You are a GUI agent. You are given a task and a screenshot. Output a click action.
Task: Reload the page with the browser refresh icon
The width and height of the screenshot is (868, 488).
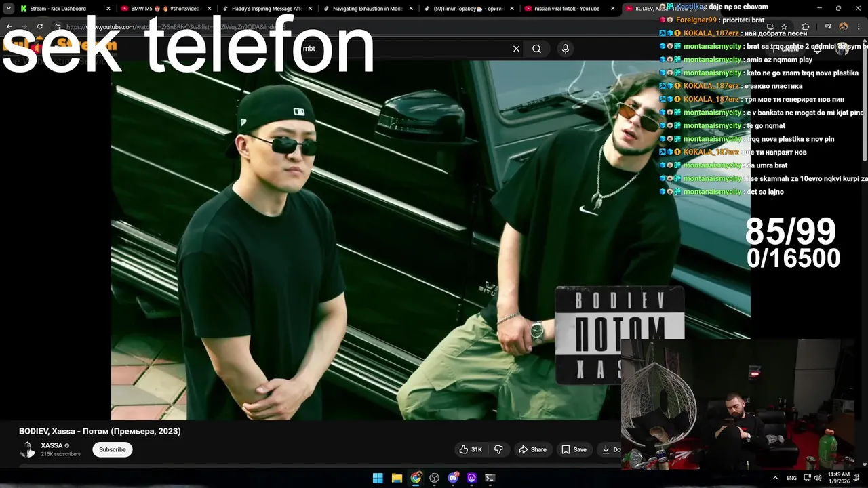[x=39, y=27]
